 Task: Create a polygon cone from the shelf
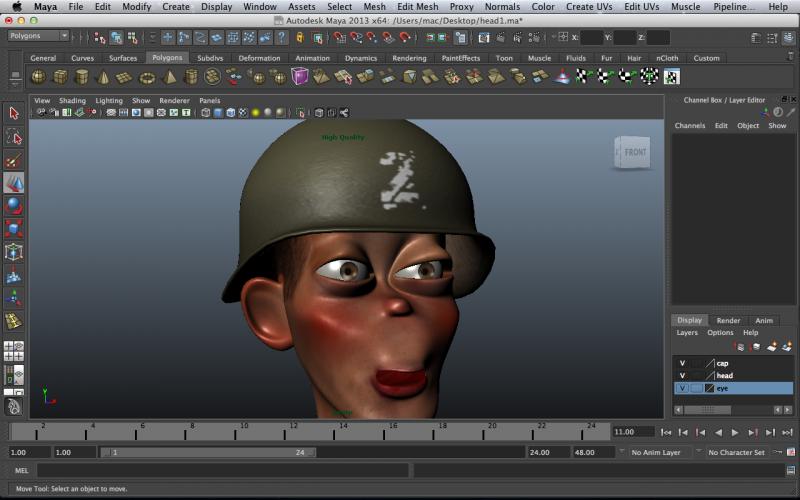103,77
